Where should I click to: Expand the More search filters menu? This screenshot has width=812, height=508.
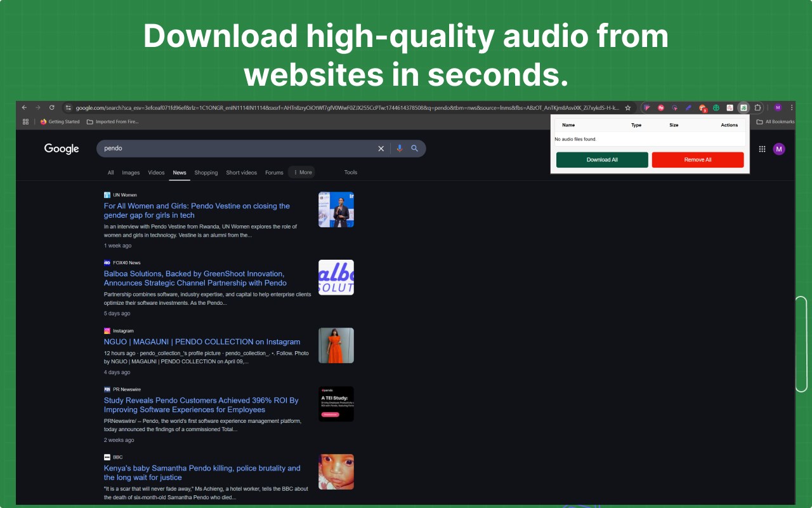point(302,172)
